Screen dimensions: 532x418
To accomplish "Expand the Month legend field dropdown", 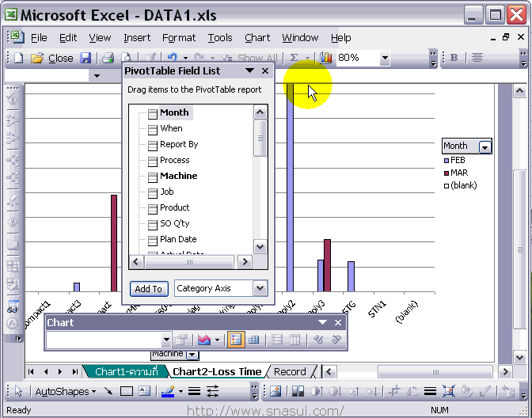I will pos(485,146).
